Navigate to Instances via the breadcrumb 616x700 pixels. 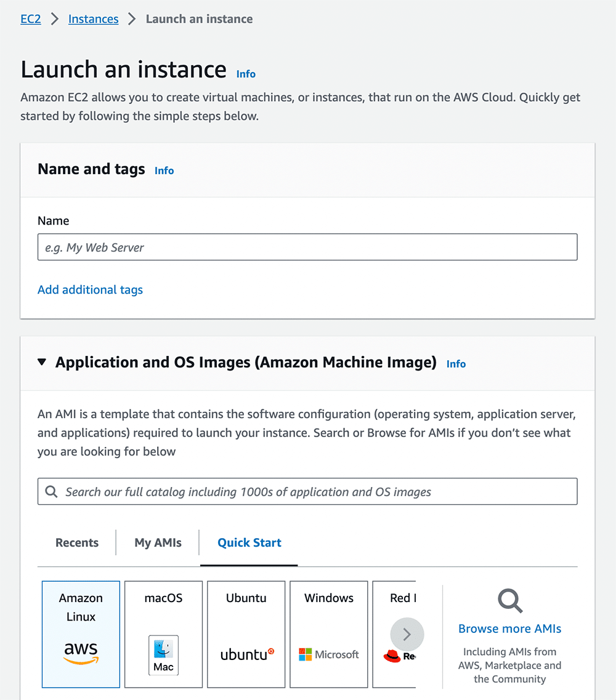click(93, 18)
